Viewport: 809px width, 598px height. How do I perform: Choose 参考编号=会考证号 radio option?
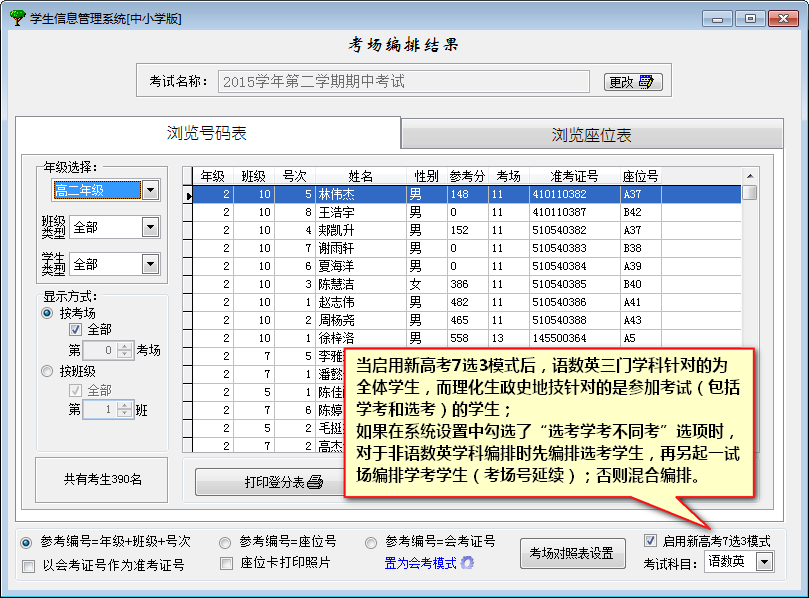[x=372, y=542]
